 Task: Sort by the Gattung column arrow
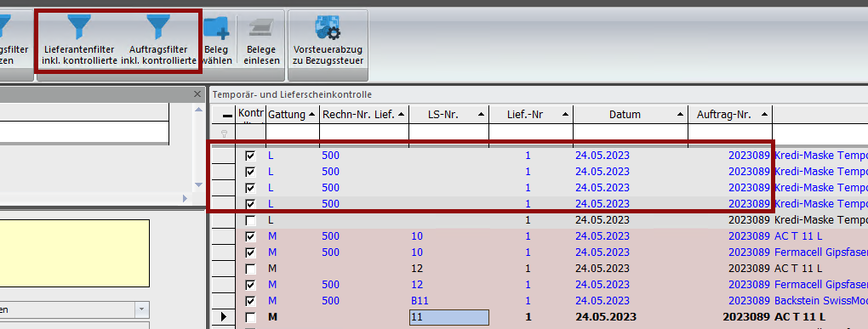312,115
